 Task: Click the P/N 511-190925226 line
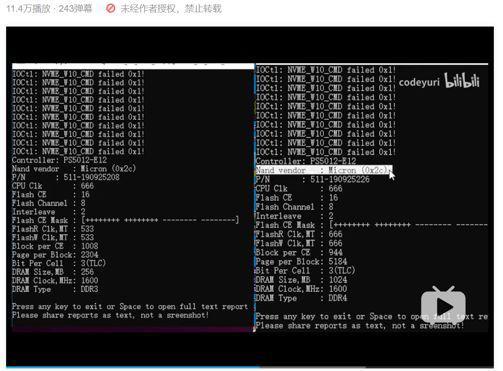(x=312, y=179)
